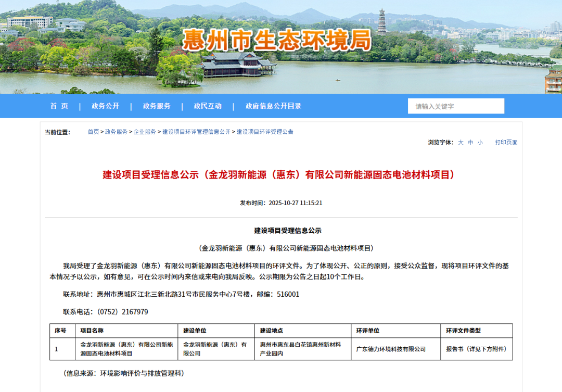Click the 序号 table header
The image size is (562, 392).
click(x=62, y=331)
